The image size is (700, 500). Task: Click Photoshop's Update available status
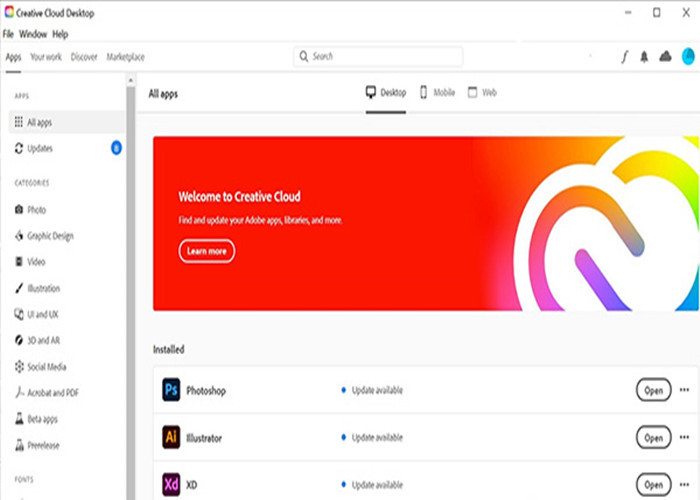pos(372,390)
